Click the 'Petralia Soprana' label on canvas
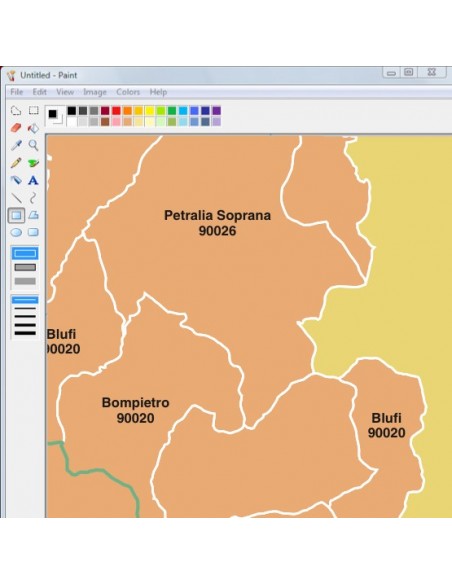The image size is (452, 584). tap(217, 215)
